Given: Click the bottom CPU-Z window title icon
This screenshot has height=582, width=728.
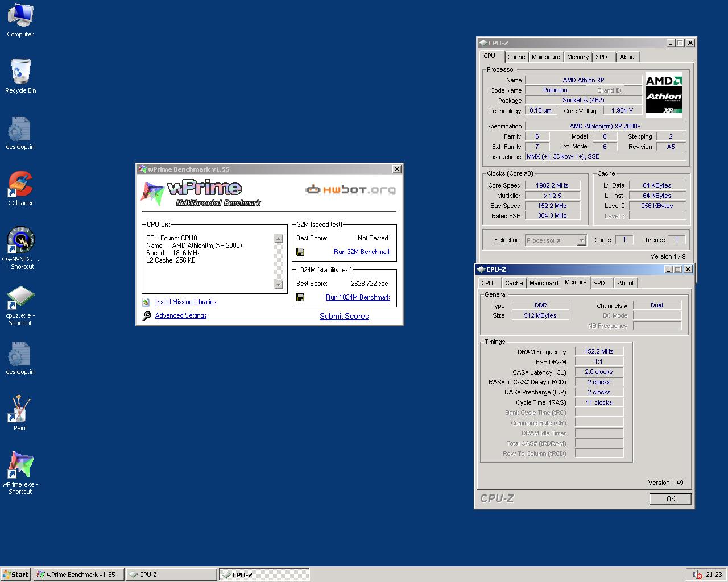Looking at the screenshot, I should point(481,269).
